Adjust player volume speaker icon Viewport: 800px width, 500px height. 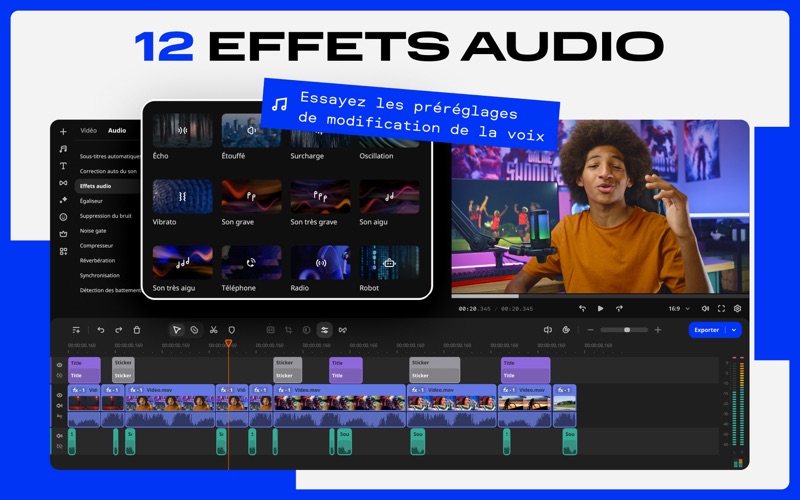coord(705,309)
